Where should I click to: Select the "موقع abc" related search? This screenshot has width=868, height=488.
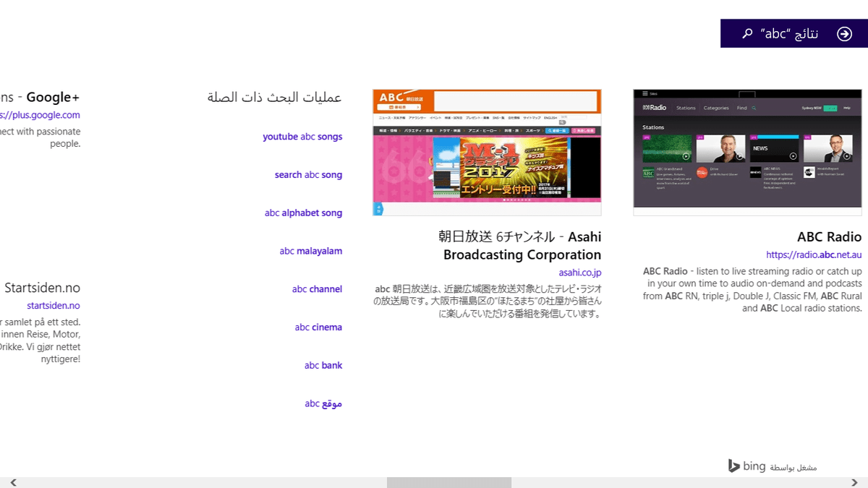tap(323, 403)
